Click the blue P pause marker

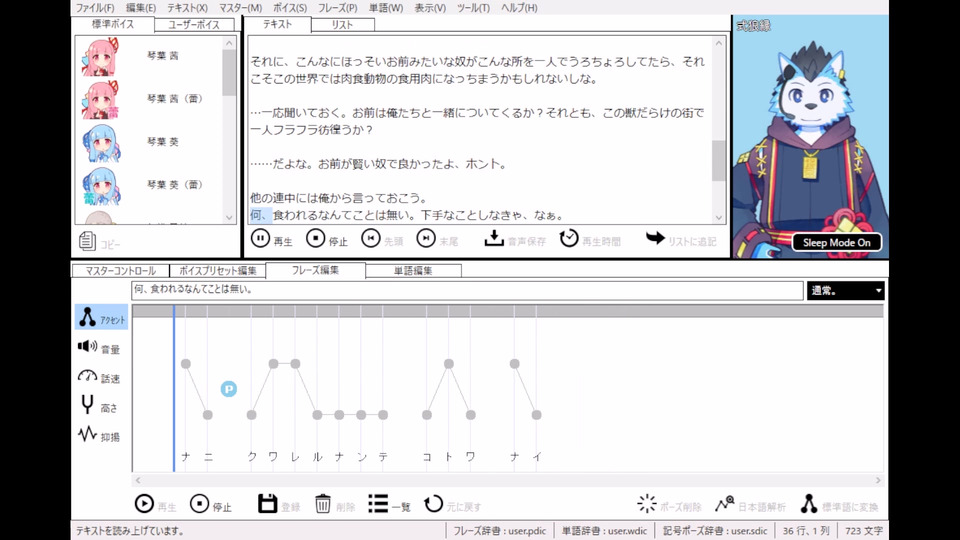coord(228,389)
